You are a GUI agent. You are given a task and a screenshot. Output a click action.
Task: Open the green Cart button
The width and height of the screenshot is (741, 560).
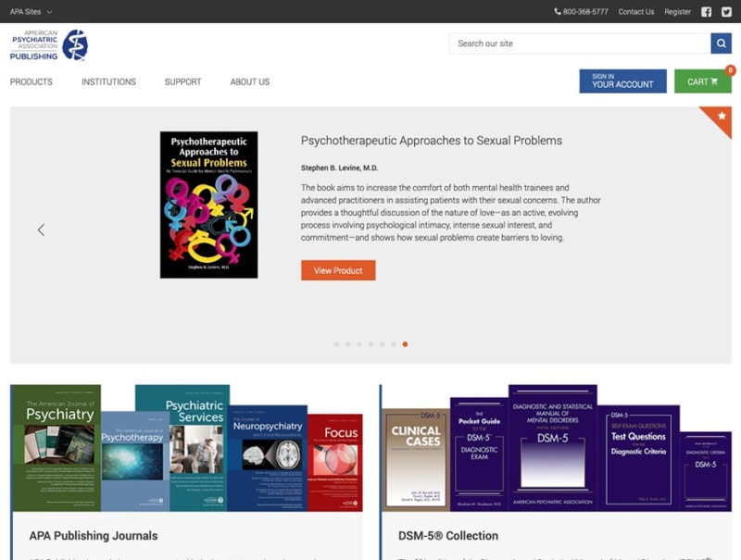pyautogui.click(x=703, y=81)
